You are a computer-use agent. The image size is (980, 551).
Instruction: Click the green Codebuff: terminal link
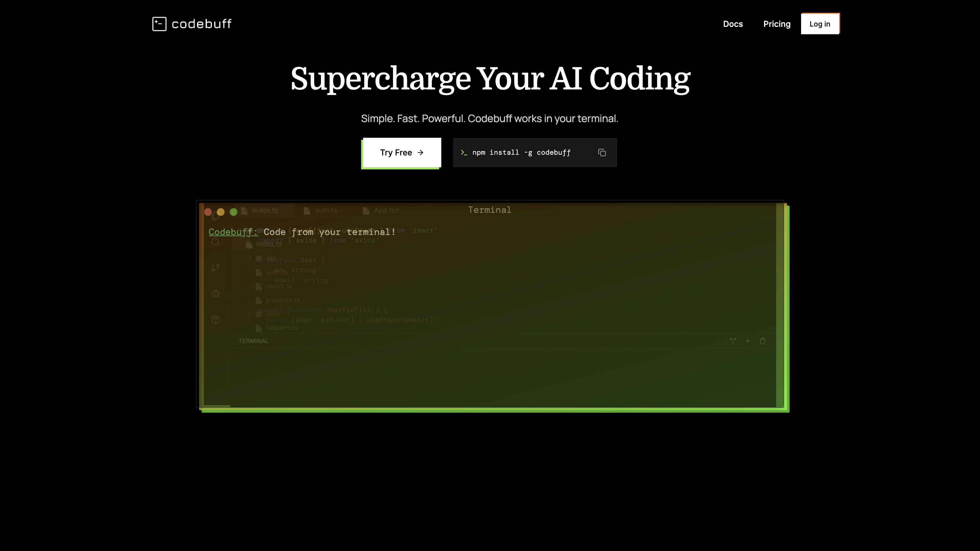[x=233, y=232]
